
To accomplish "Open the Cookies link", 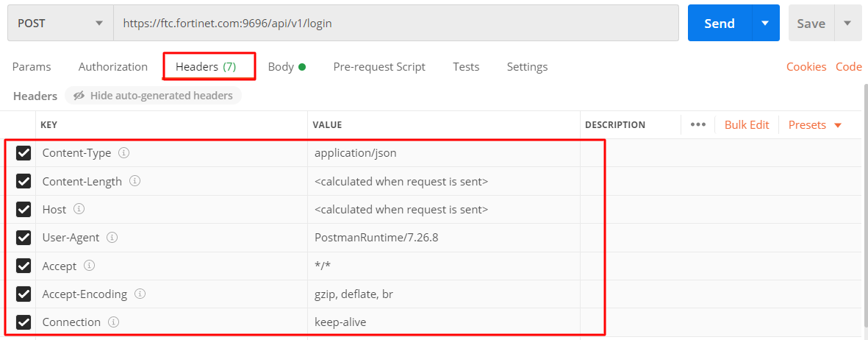I will [806, 66].
